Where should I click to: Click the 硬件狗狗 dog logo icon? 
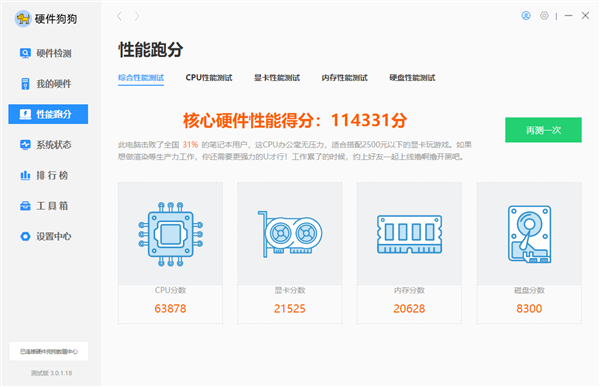[x=23, y=18]
